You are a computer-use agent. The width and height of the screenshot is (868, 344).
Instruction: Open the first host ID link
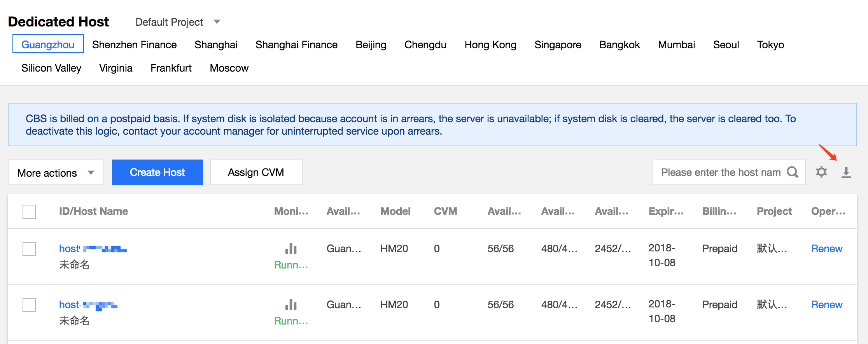(93, 249)
